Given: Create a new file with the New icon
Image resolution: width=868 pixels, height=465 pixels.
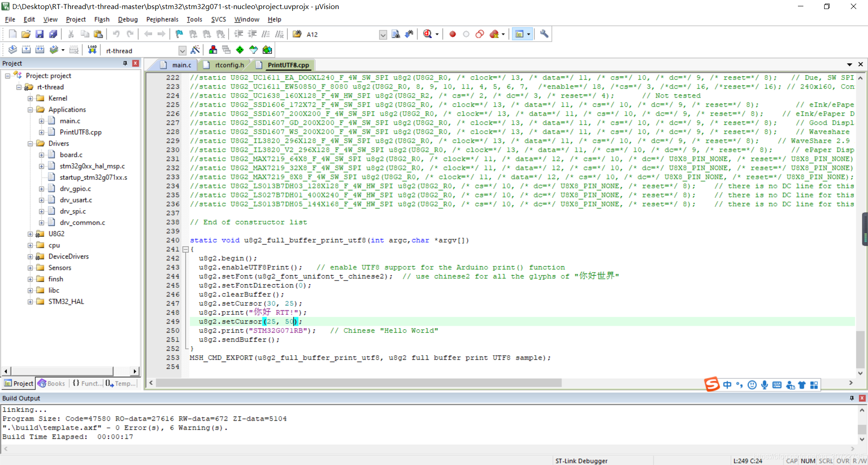Looking at the screenshot, I should pyautogui.click(x=13, y=34).
